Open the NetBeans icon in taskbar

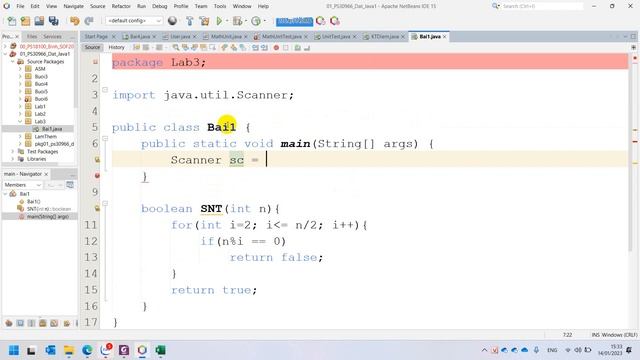coord(142,350)
